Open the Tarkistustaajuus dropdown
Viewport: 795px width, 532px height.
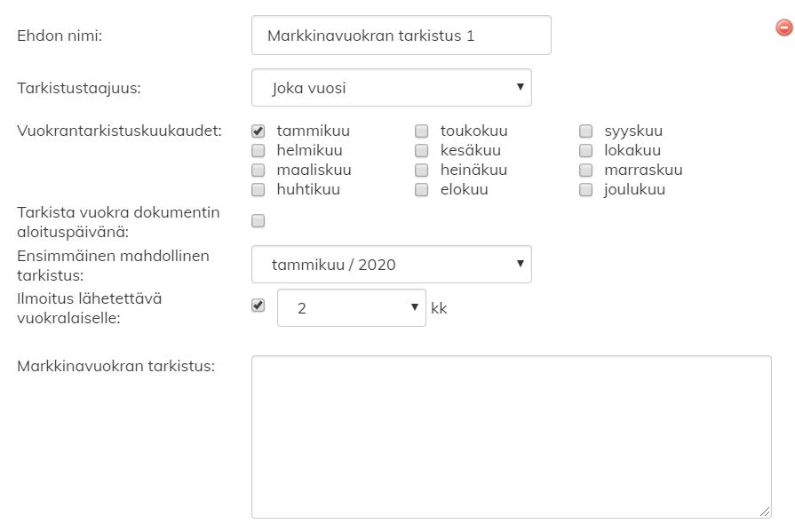pyautogui.click(x=391, y=88)
